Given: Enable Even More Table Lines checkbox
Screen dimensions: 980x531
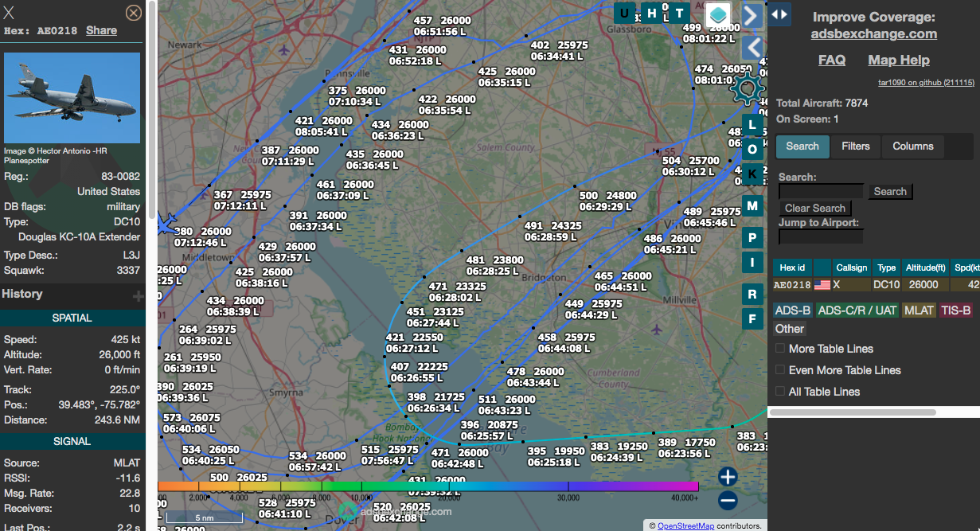Looking at the screenshot, I should (781, 370).
